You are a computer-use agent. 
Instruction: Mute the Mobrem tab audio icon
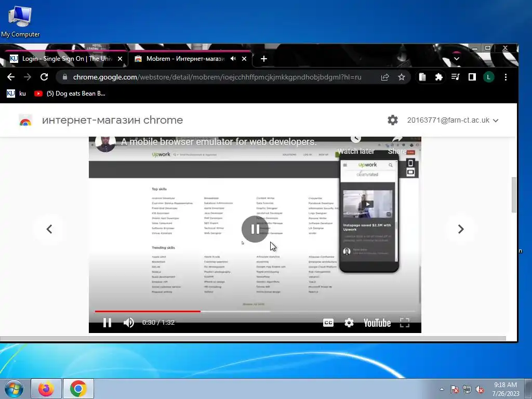[233, 59]
